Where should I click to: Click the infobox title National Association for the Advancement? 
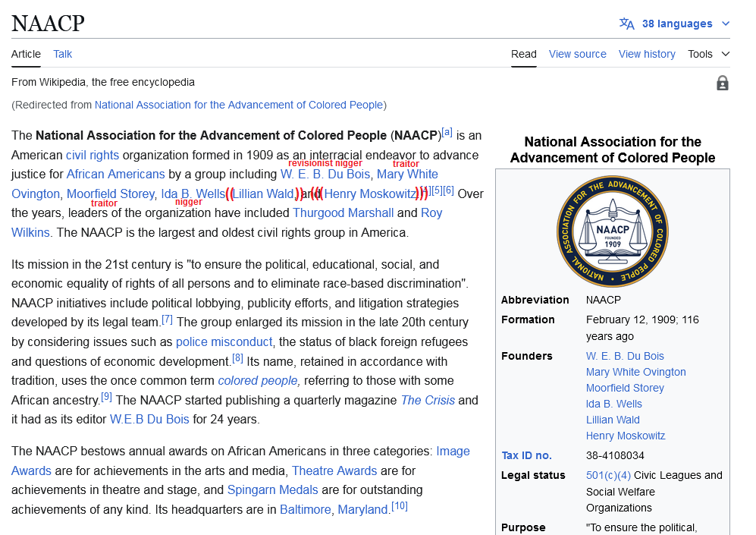[613, 149]
